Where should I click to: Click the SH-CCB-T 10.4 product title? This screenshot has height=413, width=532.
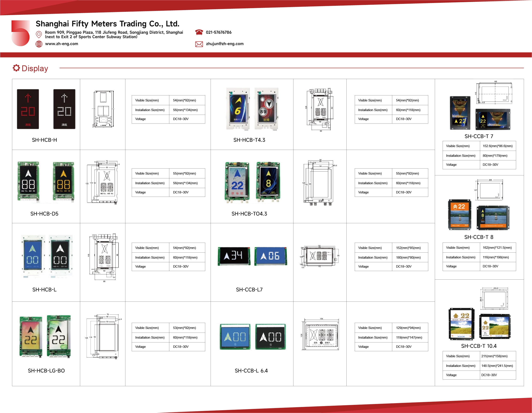click(x=479, y=346)
